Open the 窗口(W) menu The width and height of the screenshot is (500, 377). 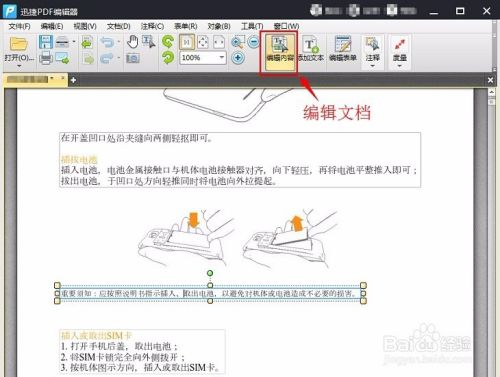[286, 26]
